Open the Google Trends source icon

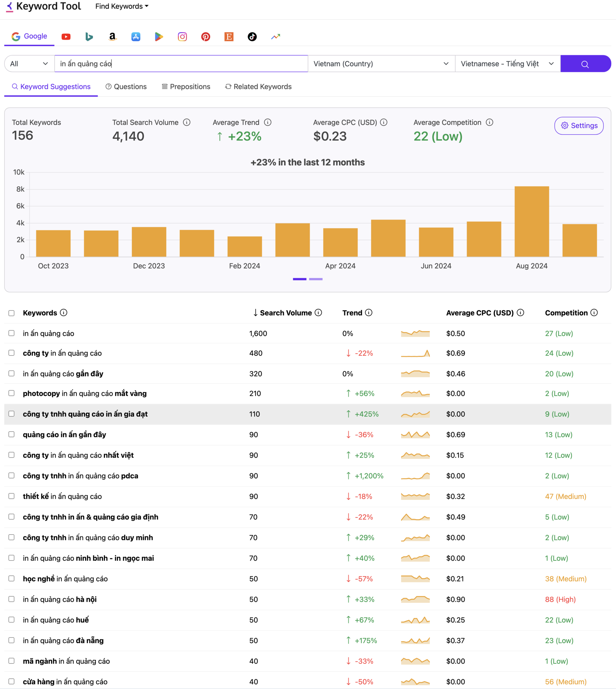276,37
